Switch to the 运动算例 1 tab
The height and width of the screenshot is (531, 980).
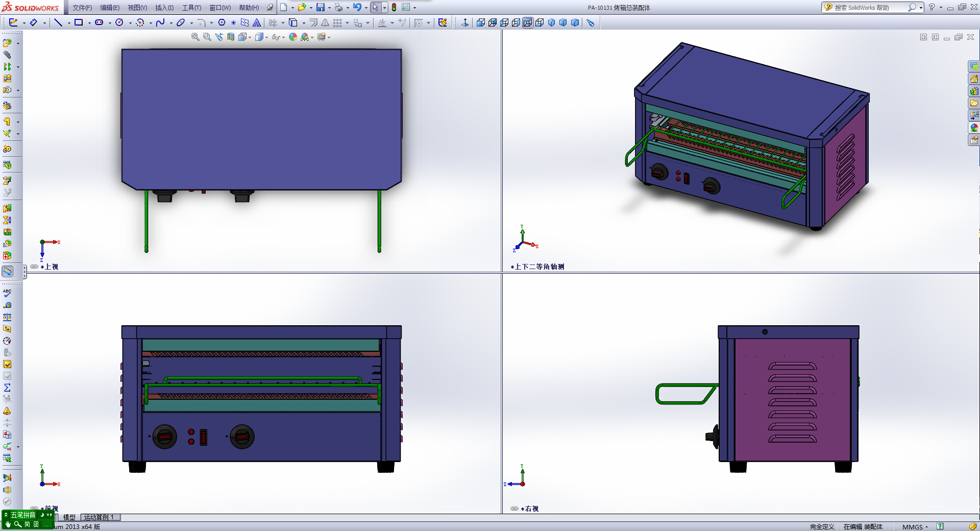(x=100, y=517)
